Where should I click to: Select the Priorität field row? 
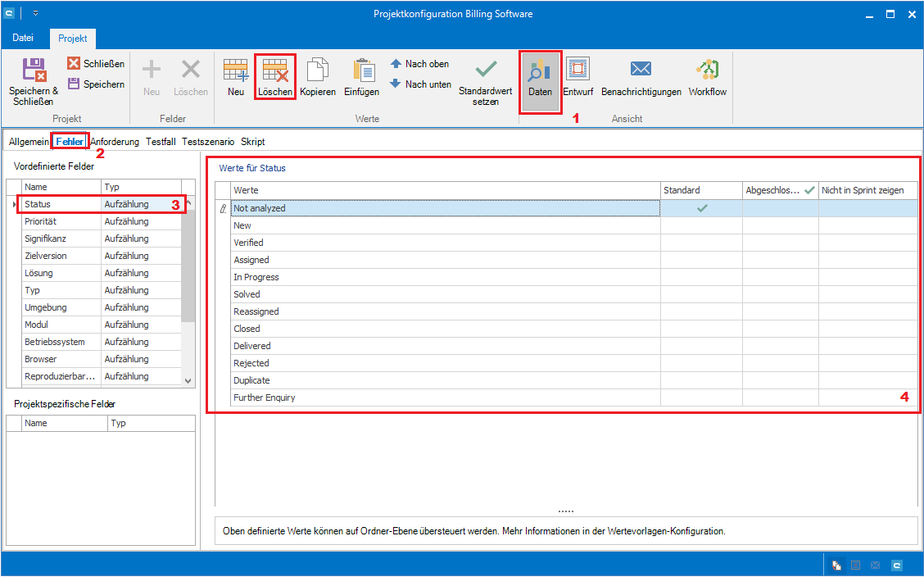[61, 221]
